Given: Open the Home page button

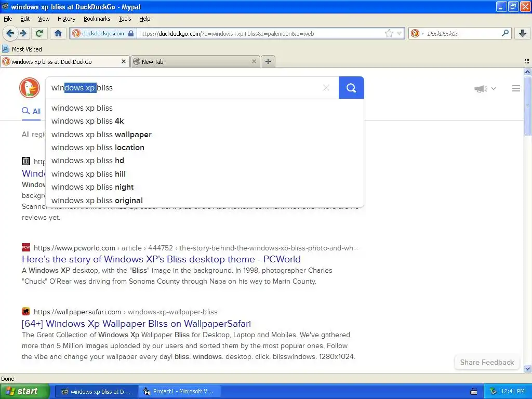Looking at the screenshot, I should (x=58, y=33).
